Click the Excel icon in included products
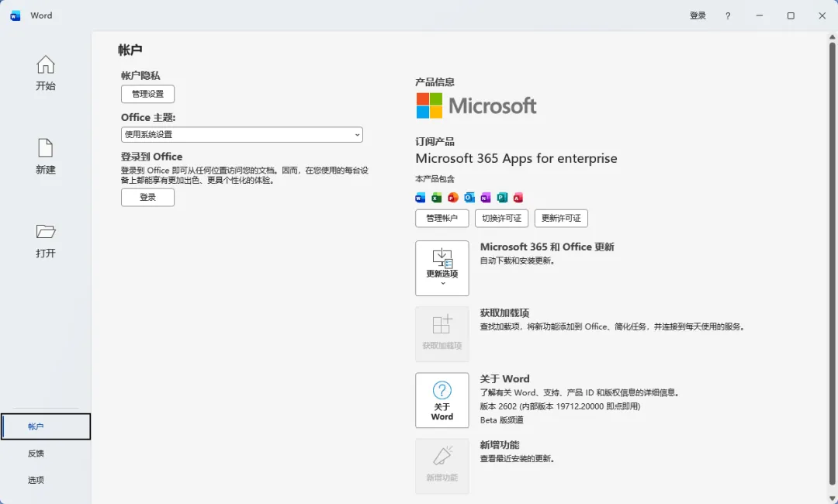838x504 pixels. pos(437,198)
